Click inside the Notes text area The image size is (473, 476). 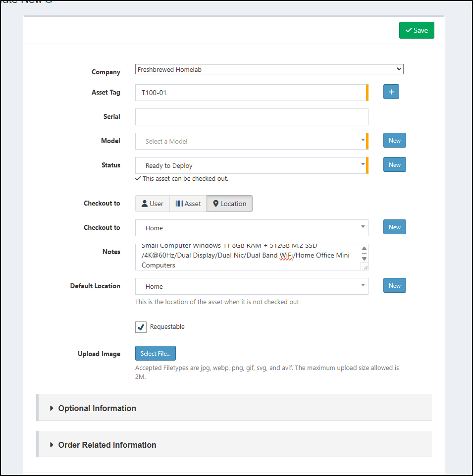(x=248, y=257)
